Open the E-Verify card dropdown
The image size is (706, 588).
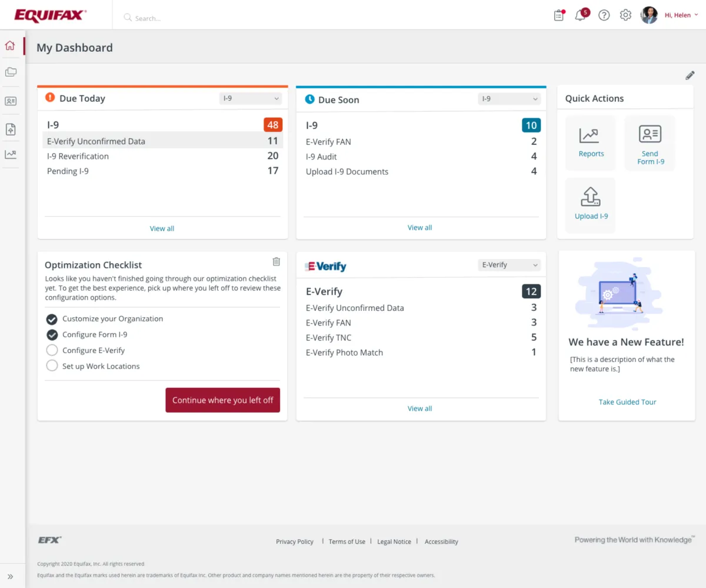coord(509,265)
